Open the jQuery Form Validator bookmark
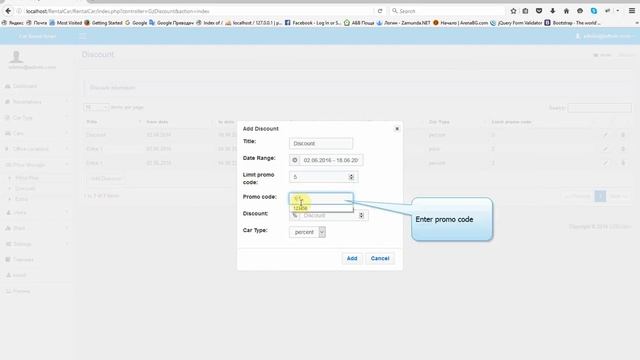The width and height of the screenshot is (640, 360). click(x=516, y=23)
